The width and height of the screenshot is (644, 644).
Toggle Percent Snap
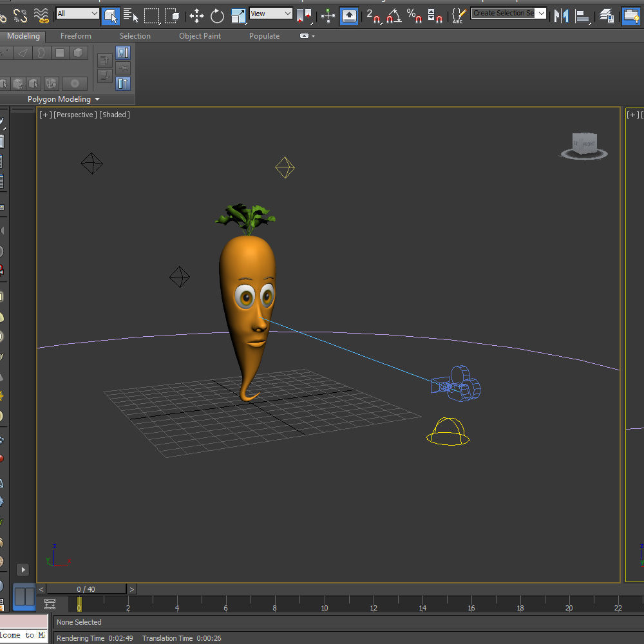pos(414,16)
